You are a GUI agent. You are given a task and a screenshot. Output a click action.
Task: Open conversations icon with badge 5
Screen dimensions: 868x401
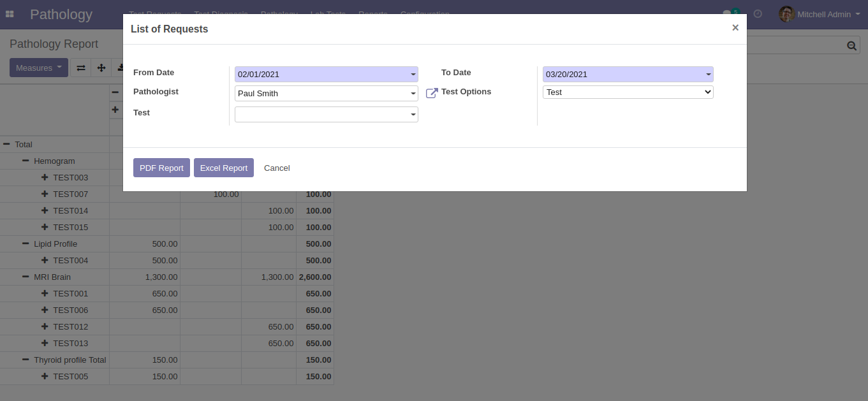728,14
